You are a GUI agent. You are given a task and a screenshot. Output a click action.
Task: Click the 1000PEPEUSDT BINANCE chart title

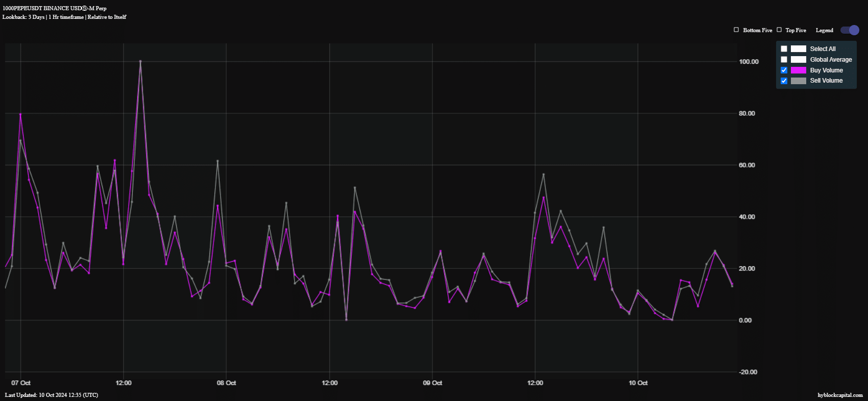55,8
